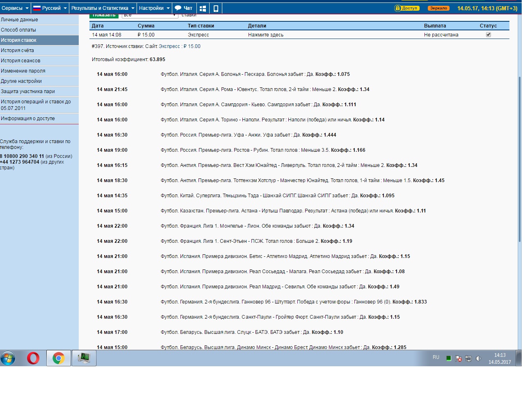Open Личные данные in sidebar

click(x=39, y=20)
